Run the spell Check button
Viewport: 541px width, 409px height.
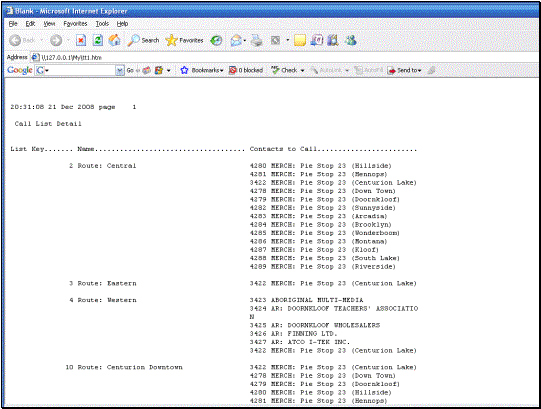tap(284, 70)
